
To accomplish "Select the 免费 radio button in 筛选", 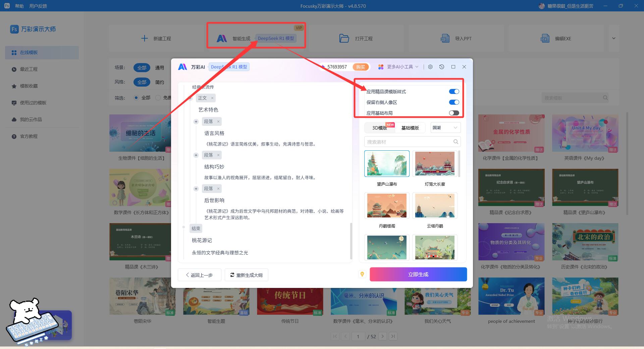I will [158, 98].
